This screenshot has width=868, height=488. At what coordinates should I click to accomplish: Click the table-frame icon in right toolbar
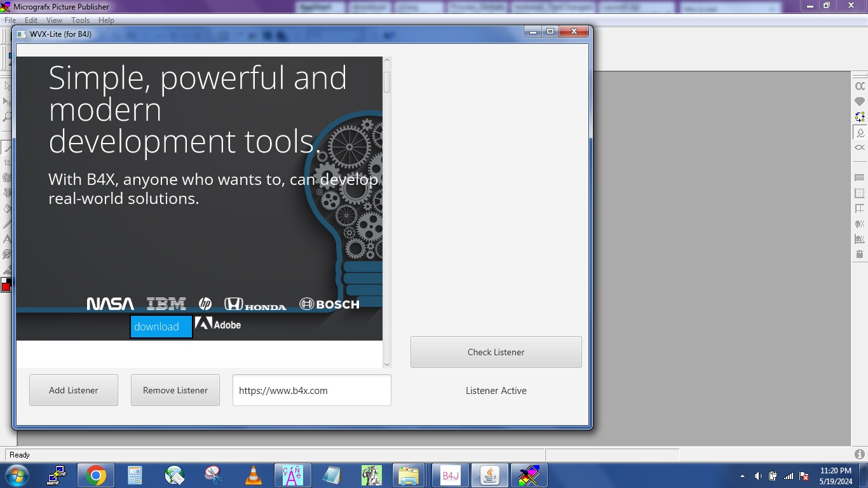tap(860, 208)
